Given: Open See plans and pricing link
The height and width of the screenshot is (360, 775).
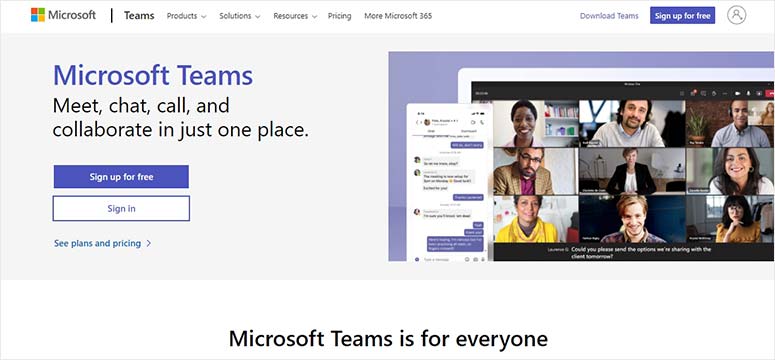Looking at the screenshot, I should 103,243.
